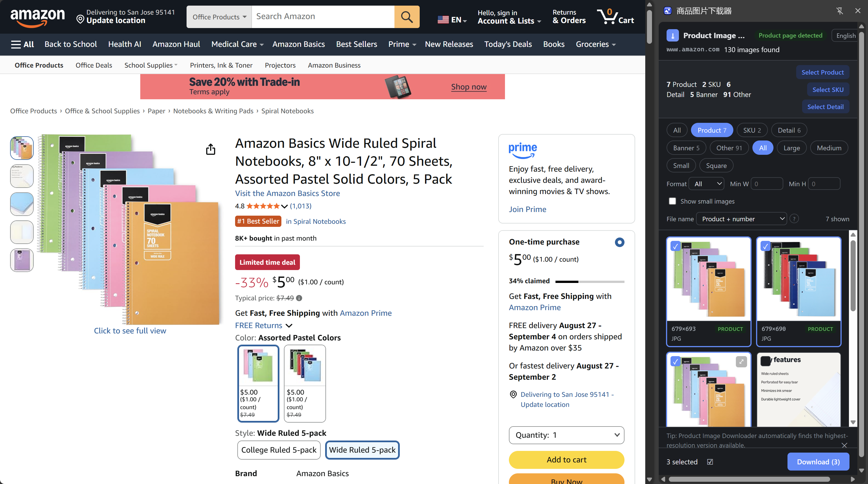The width and height of the screenshot is (868, 484).
Task: Open Visit the Amazon Basics Store link
Action: point(287,193)
